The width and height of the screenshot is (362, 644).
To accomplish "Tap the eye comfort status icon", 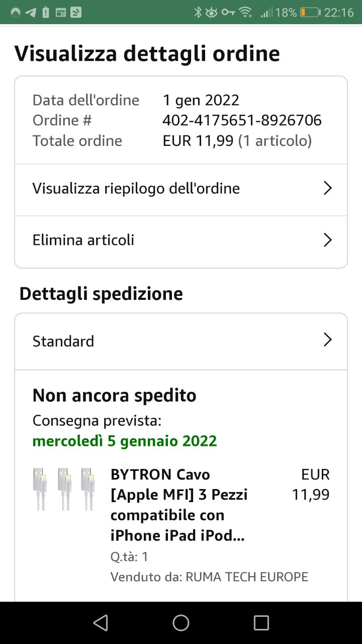I will pyautogui.click(x=212, y=13).
